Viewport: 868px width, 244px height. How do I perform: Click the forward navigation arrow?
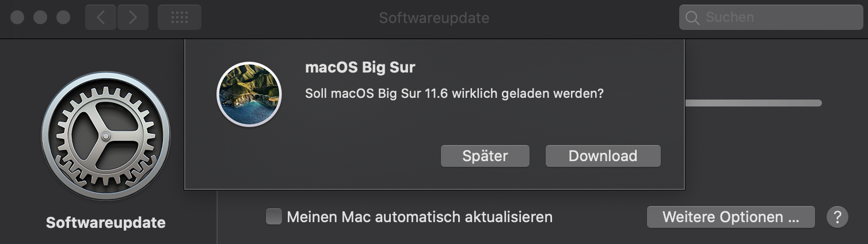point(133,17)
